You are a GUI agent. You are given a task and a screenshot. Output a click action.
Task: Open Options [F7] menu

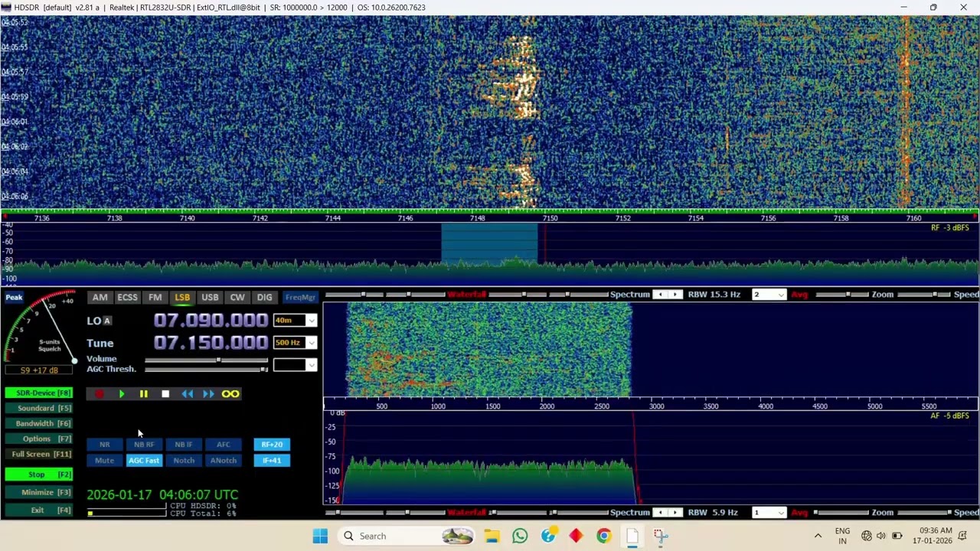point(39,439)
